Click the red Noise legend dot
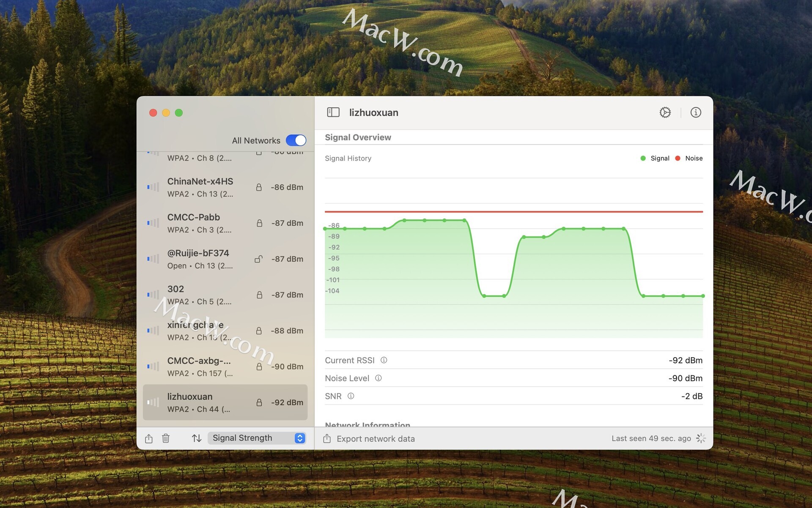812x508 pixels. point(678,158)
